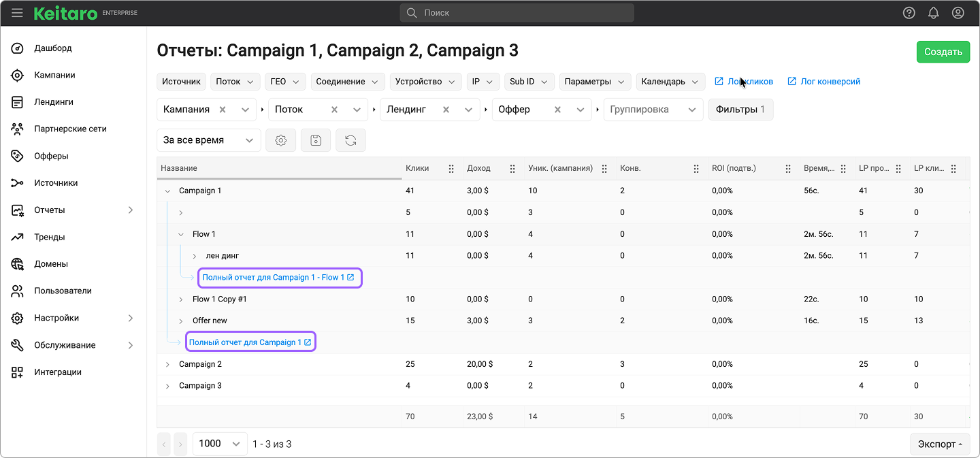Image resolution: width=980 pixels, height=458 pixels.
Task: Expand the Campaign 2 row
Action: tap(167, 365)
